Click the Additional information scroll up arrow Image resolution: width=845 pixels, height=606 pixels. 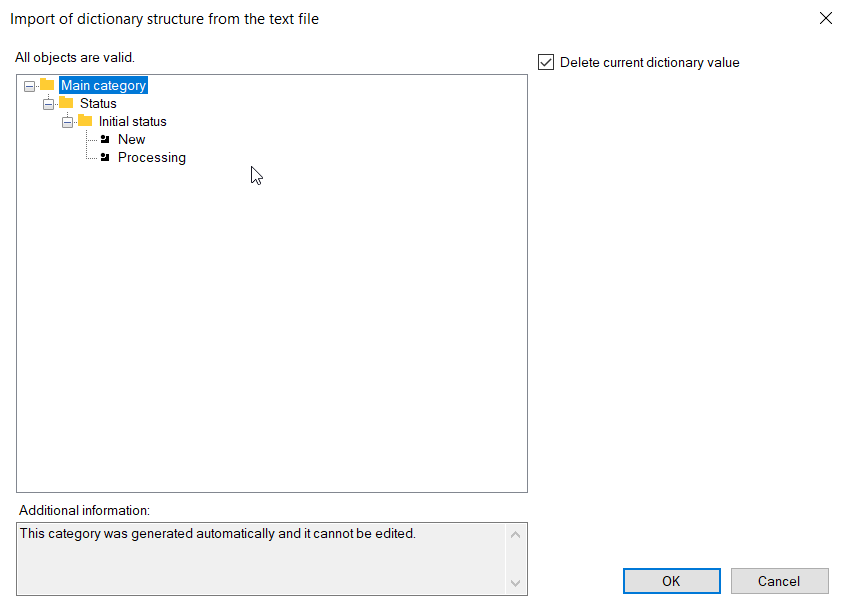click(516, 534)
